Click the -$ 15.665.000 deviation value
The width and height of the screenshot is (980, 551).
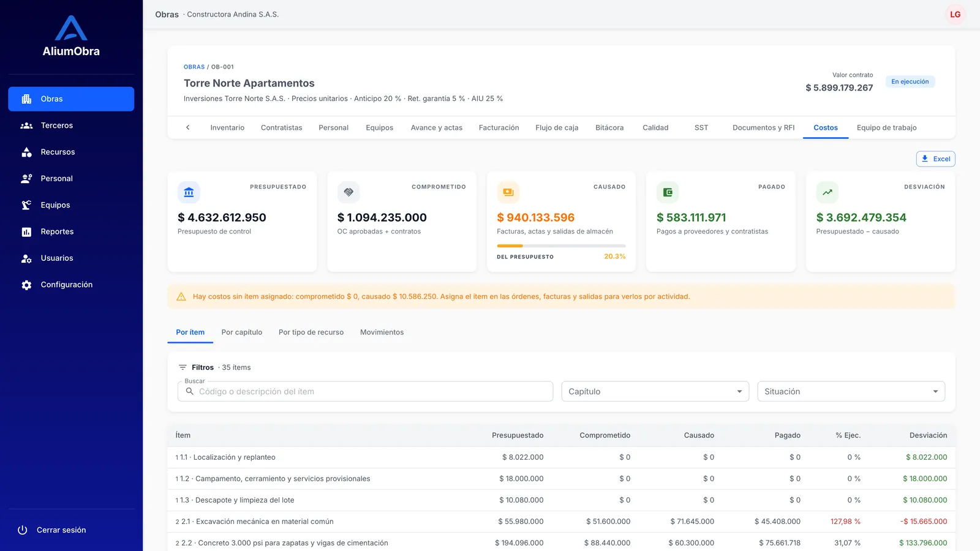tap(924, 522)
